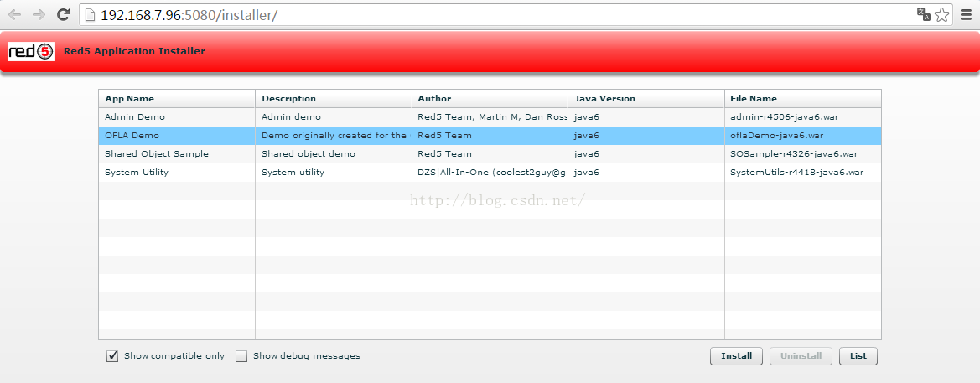
Task: Select the Shared Object Sample row
Action: click(490, 153)
